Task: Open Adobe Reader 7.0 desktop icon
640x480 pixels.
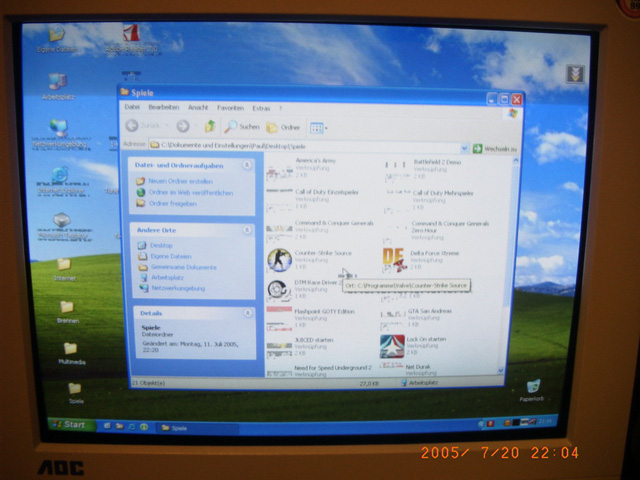Action: [x=131, y=39]
